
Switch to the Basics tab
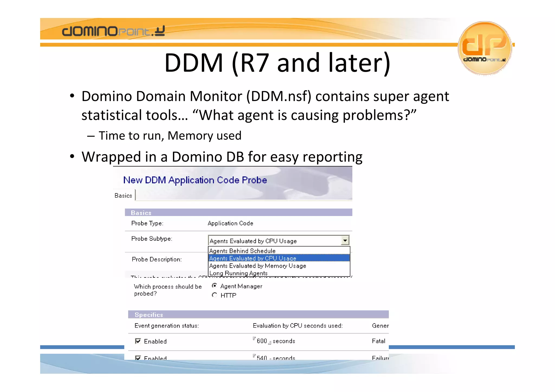click(123, 195)
